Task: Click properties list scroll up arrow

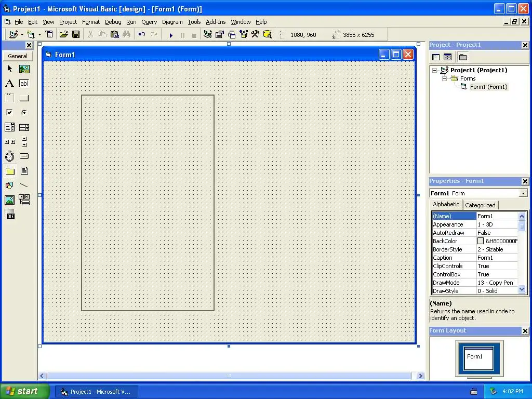Action: 522,216
